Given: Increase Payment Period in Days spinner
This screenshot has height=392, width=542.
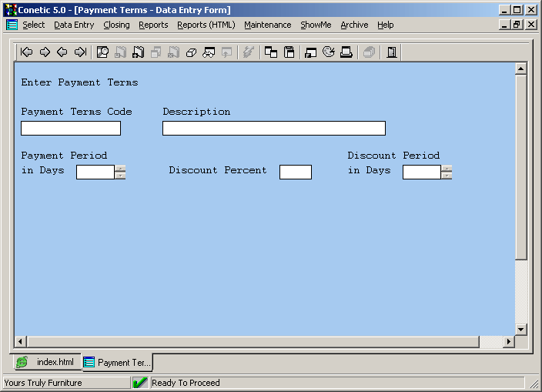Looking at the screenshot, I should pyautogui.click(x=120, y=168).
